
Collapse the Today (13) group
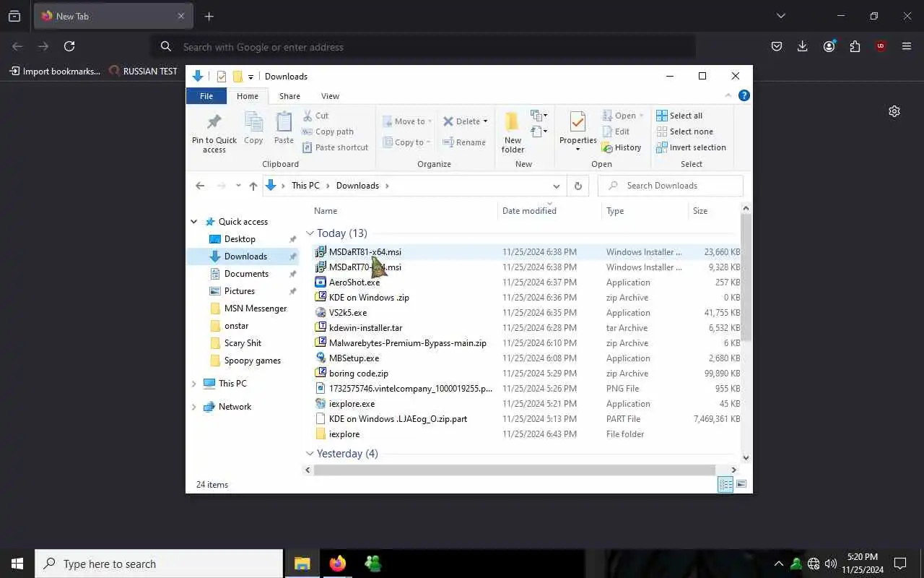310,233
